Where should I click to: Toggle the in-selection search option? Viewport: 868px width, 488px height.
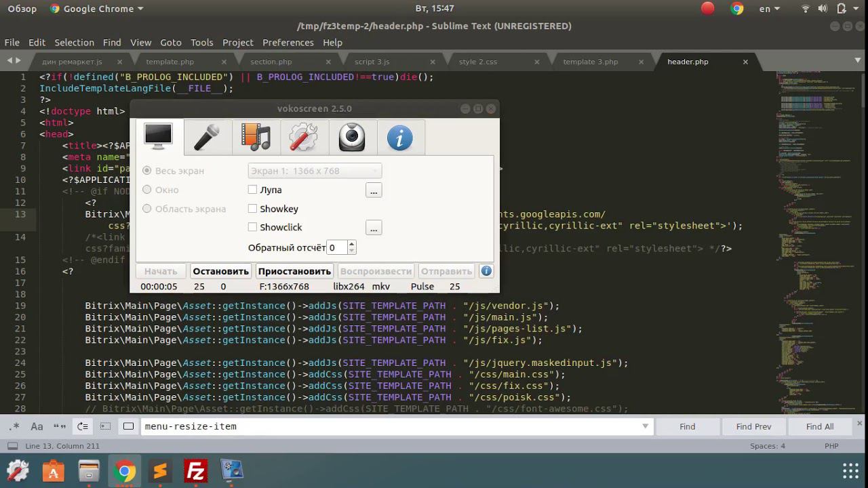105,426
